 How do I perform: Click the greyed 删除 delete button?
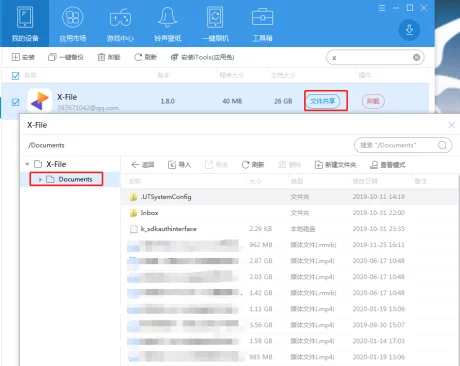[x=289, y=165]
